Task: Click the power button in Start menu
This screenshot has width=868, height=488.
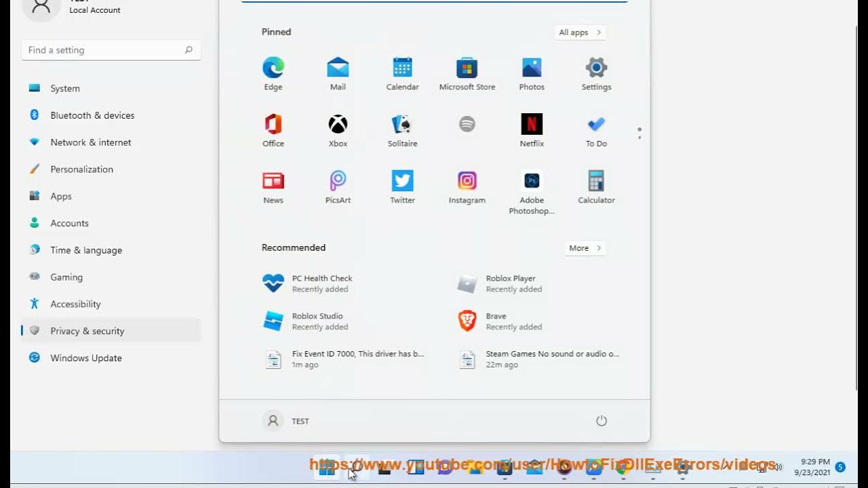Action: point(601,421)
